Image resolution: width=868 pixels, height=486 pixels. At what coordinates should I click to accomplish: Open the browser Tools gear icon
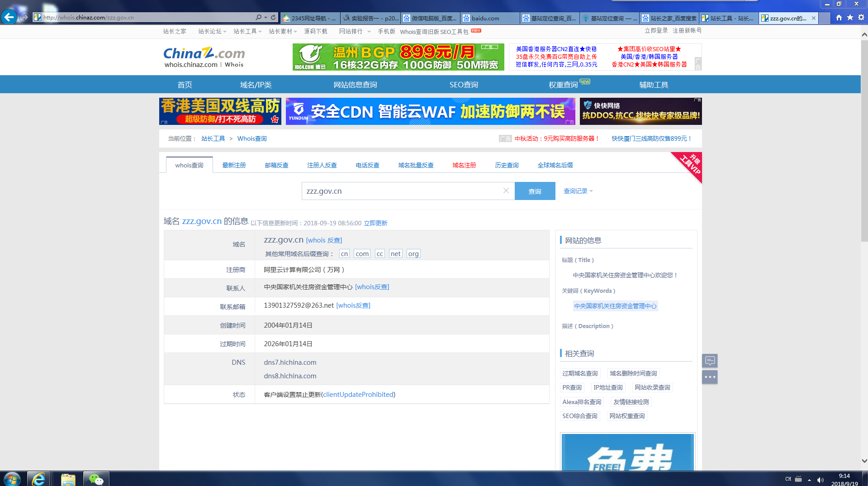[x=861, y=18]
